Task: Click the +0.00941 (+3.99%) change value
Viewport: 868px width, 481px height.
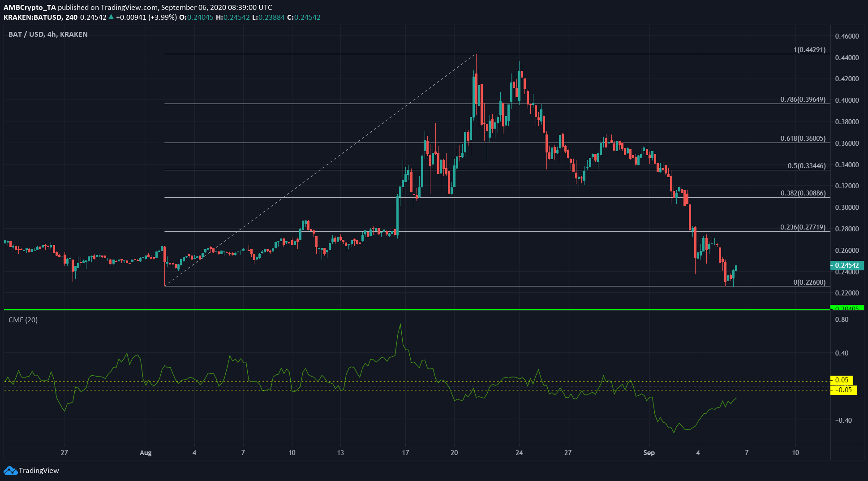Action: [146, 17]
